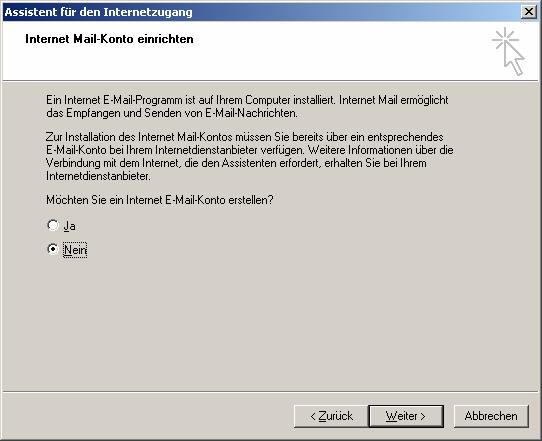Click the text line "das Empfangen und Senden von E-Mail-Nachrichten"
Screen dimensions: 542x441
click(x=171, y=113)
